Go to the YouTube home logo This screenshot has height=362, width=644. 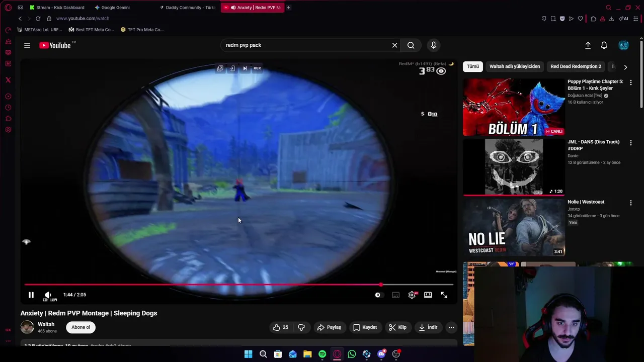pos(55,45)
